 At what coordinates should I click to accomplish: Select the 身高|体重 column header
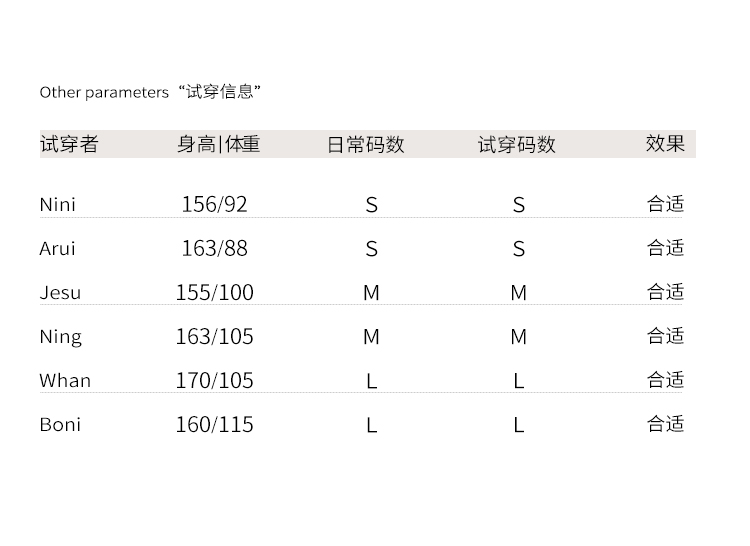218,144
